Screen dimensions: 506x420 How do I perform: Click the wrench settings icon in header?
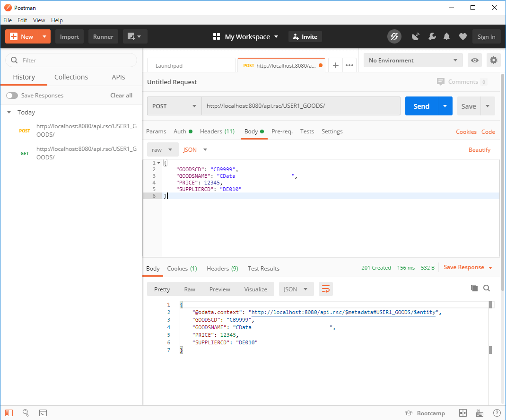tap(432, 37)
